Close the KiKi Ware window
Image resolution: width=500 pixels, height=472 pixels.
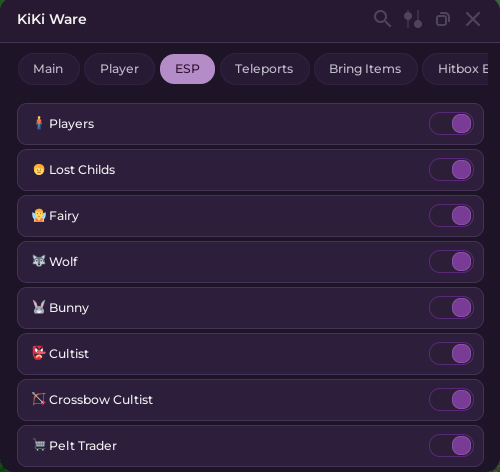tap(473, 19)
